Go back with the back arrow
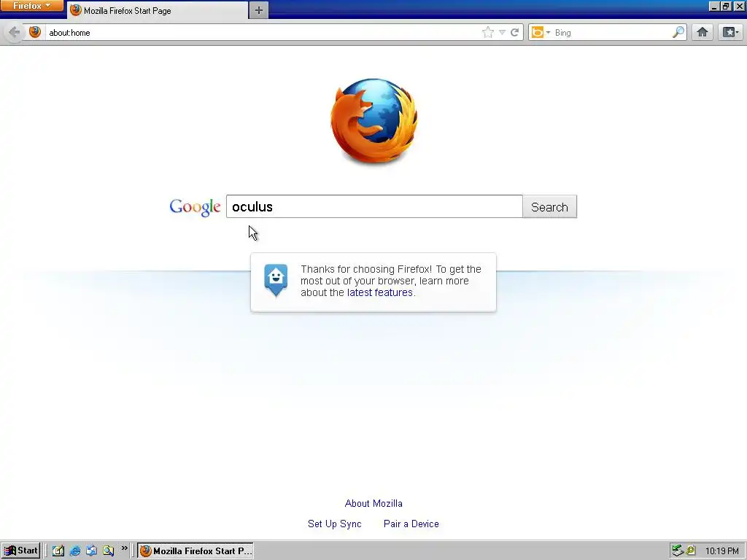 point(15,32)
